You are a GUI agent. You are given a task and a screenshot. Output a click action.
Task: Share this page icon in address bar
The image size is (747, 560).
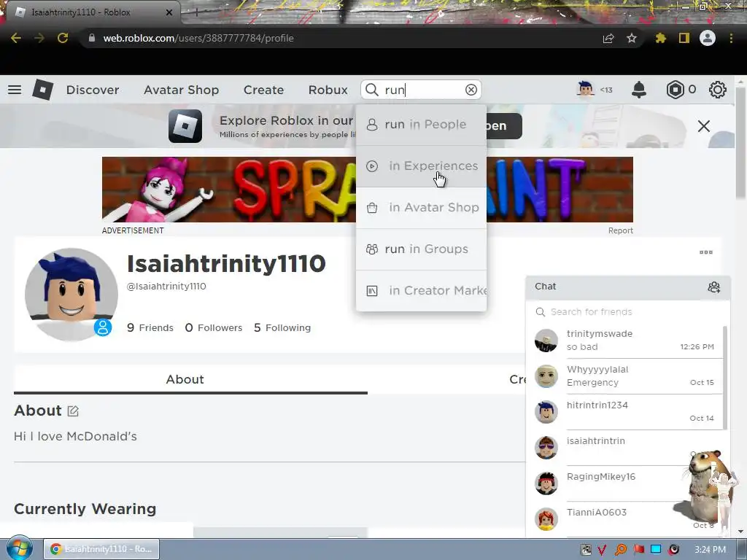(x=608, y=38)
